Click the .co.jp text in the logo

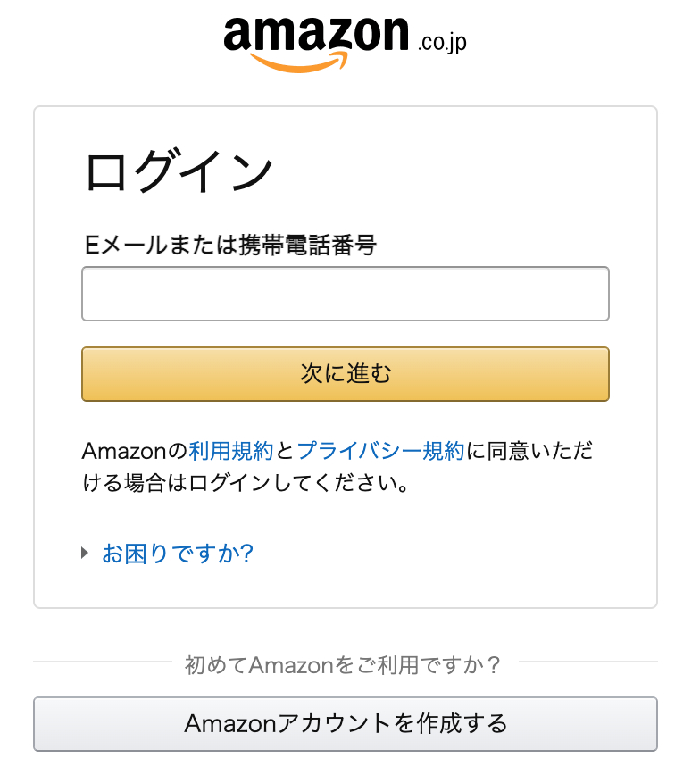tap(441, 41)
